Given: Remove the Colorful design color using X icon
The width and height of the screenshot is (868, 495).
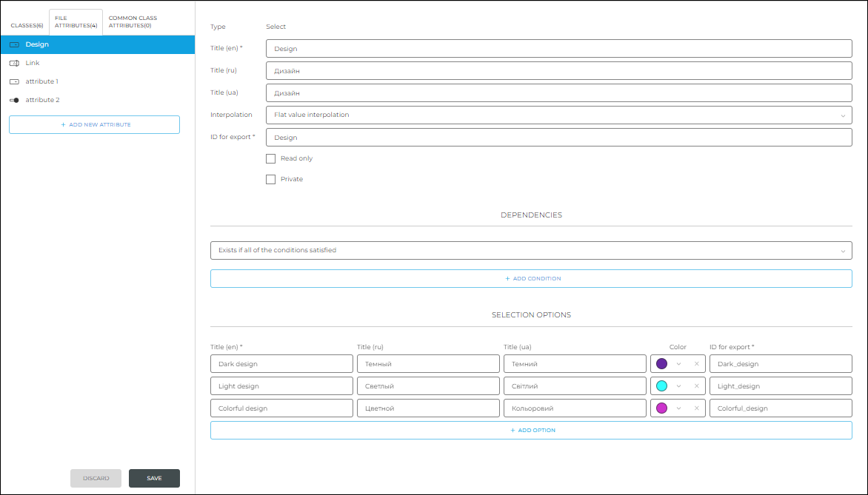Looking at the screenshot, I should pos(695,408).
